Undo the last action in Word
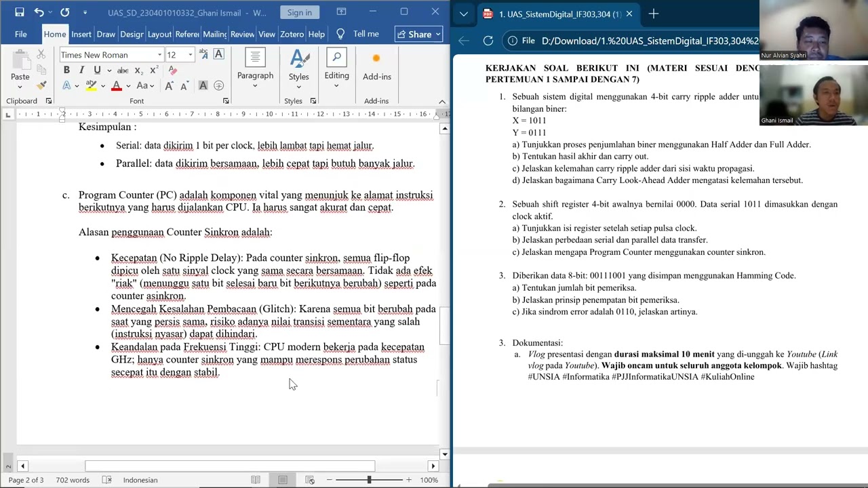Viewport: 868px width, 488px height. coord(39,12)
